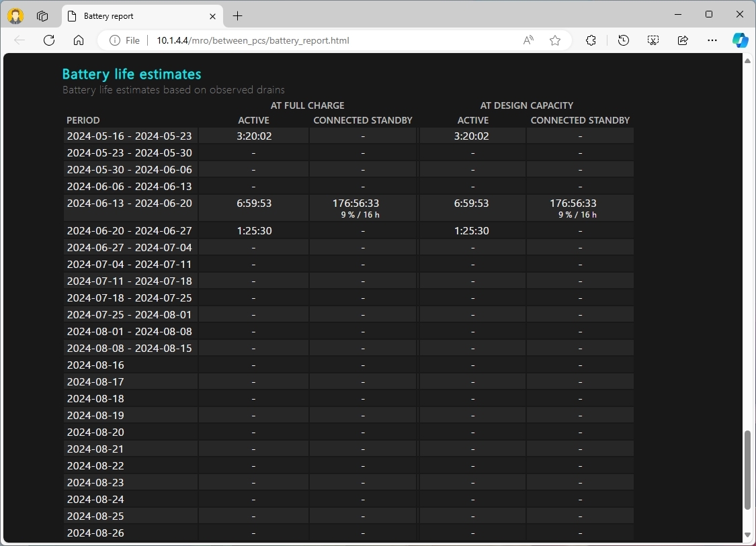
Task: Refresh the battery report page
Action: (x=48, y=40)
